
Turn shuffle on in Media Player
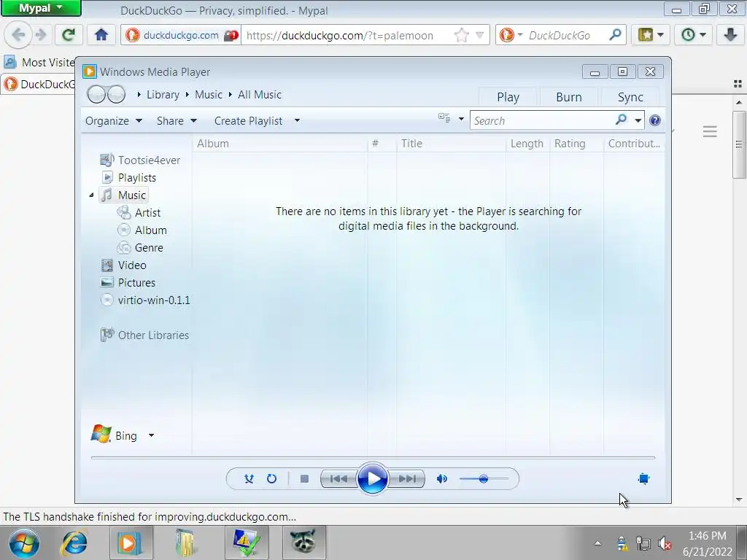(249, 478)
